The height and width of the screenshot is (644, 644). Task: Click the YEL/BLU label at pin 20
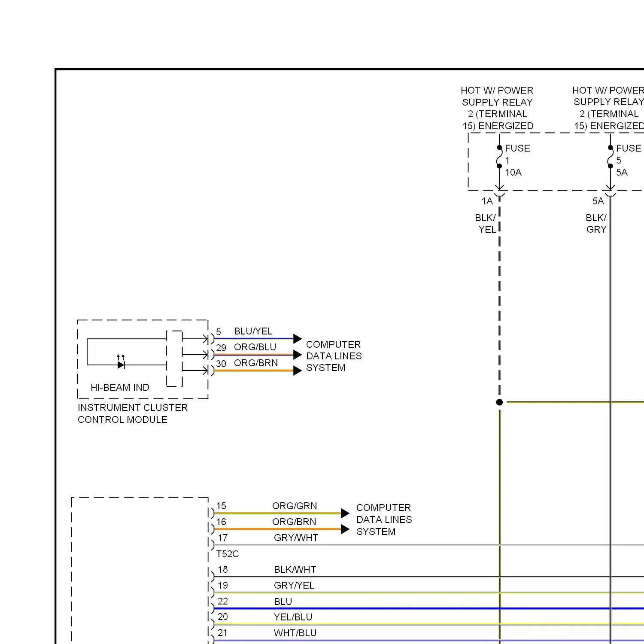293,617
